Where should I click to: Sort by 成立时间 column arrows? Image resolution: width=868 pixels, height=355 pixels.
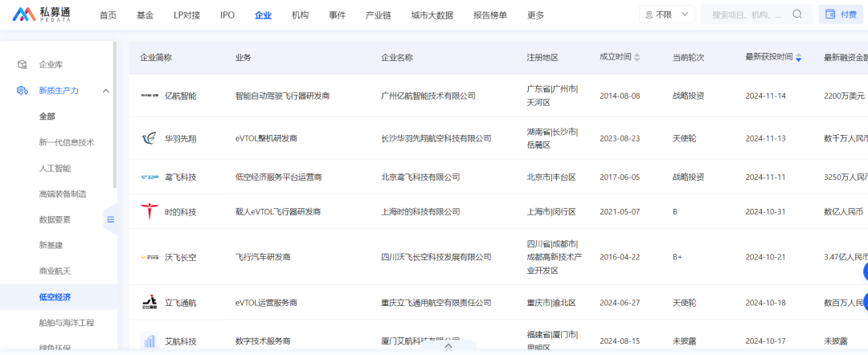coord(637,58)
